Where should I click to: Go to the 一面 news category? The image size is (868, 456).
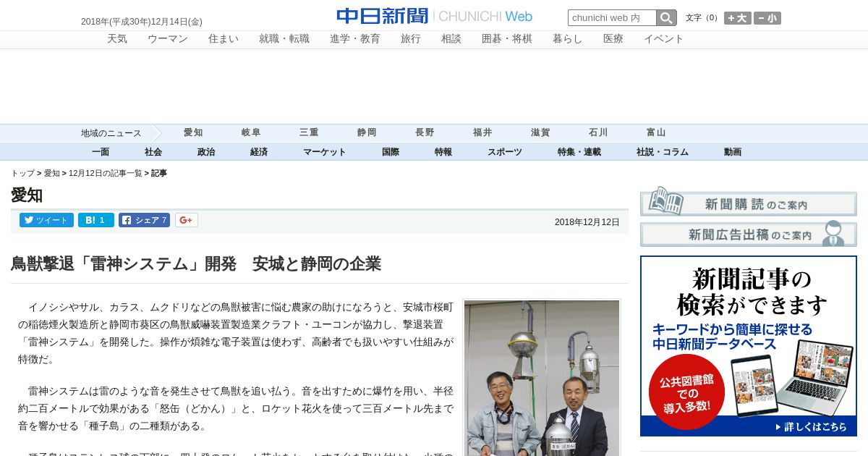pos(101,152)
